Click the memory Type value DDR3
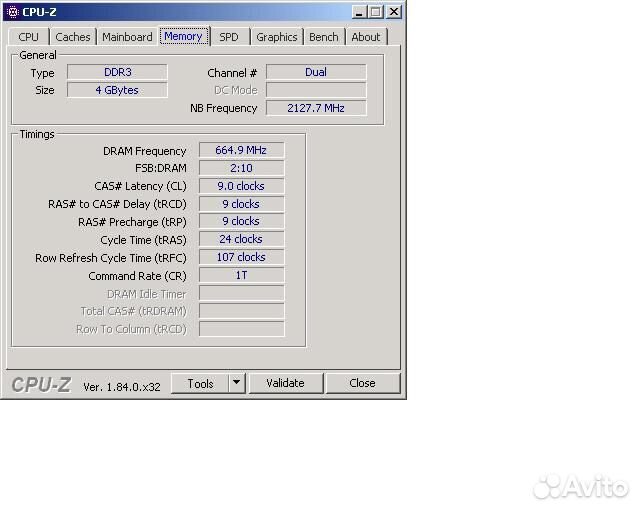Viewport: 640px width, 512px height. 118,72
